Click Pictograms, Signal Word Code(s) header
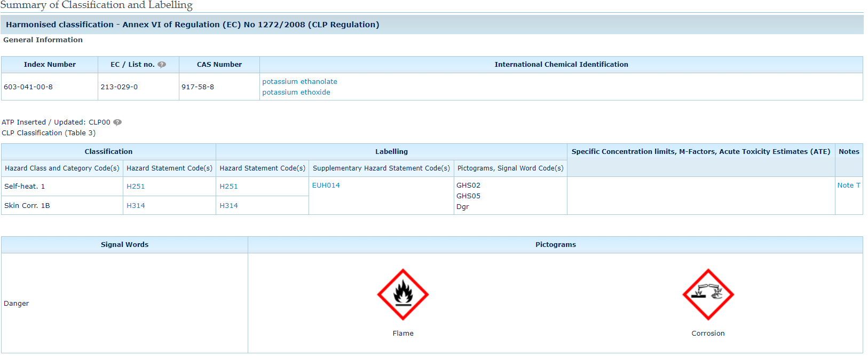The image size is (868, 356). [x=510, y=168]
